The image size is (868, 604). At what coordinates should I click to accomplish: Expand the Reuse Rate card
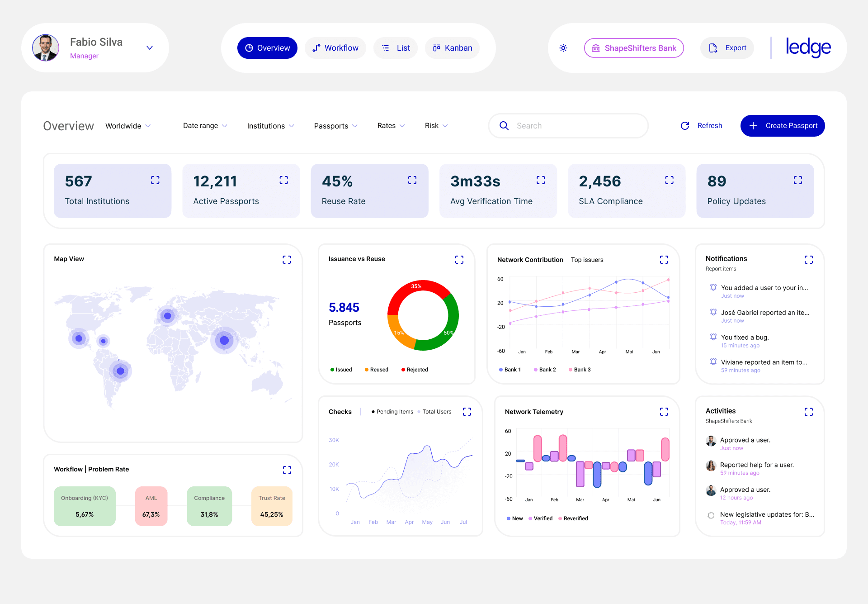[412, 180]
